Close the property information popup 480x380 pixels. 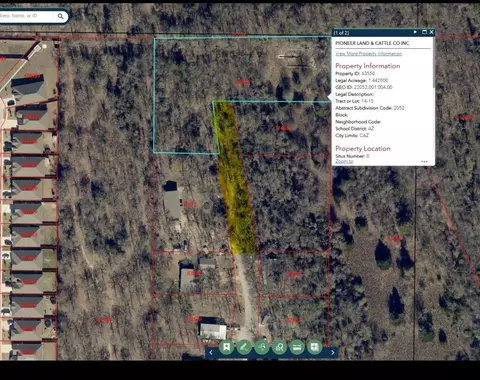pos(431,32)
